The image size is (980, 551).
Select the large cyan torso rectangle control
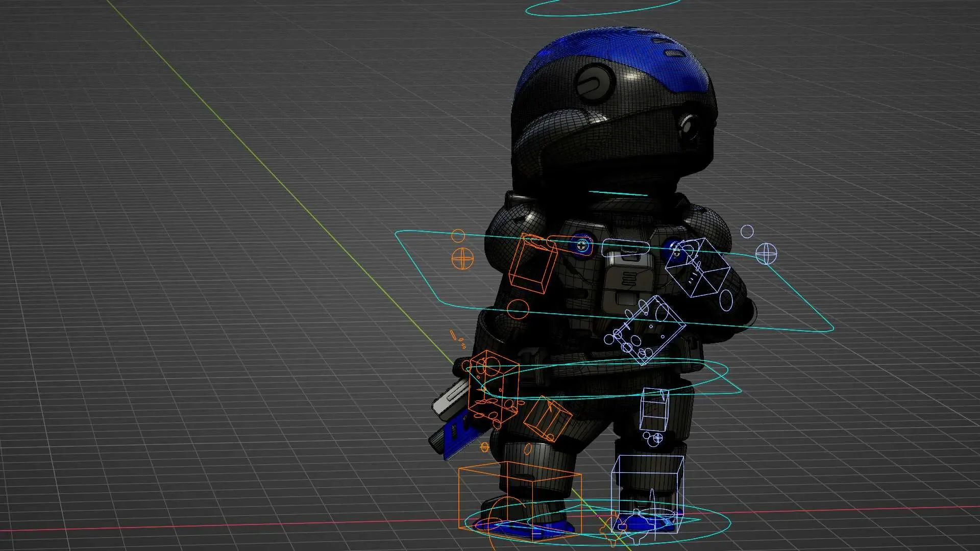[614, 281]
